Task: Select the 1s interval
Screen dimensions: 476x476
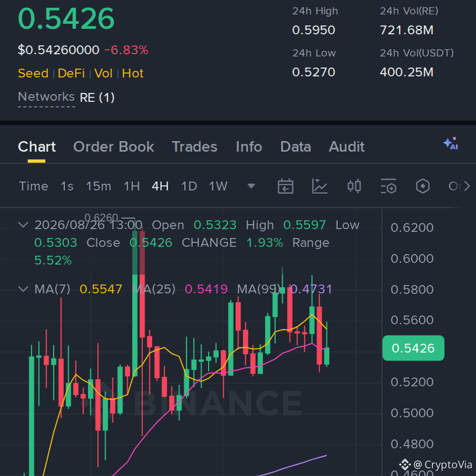Action: click(67, 186)
